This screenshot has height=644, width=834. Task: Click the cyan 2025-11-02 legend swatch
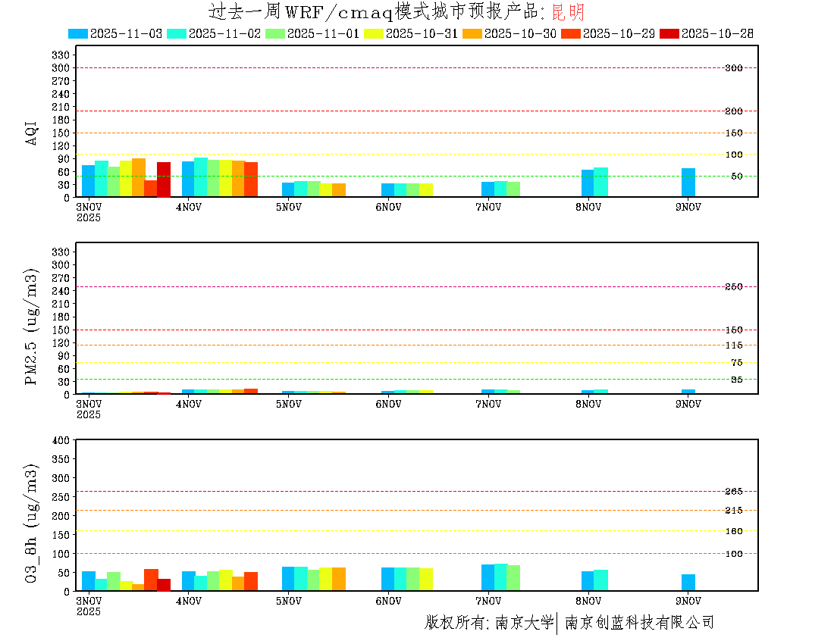pyautogui.click(x=177, y=33)
